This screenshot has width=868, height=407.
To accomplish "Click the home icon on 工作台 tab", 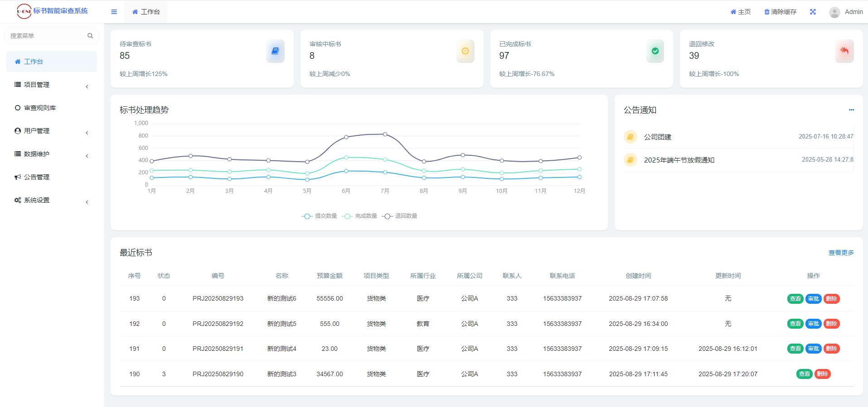I will pyautogui.click(x=135, y=12).
